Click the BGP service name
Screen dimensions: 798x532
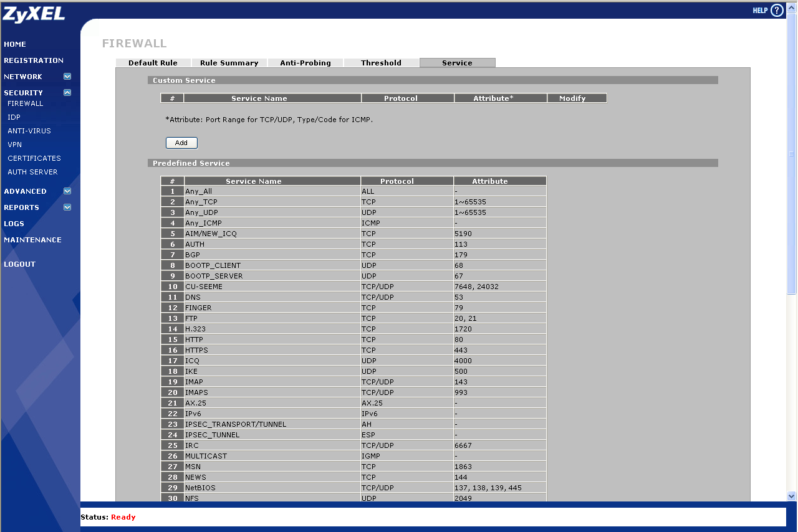(x=193, y=255)
